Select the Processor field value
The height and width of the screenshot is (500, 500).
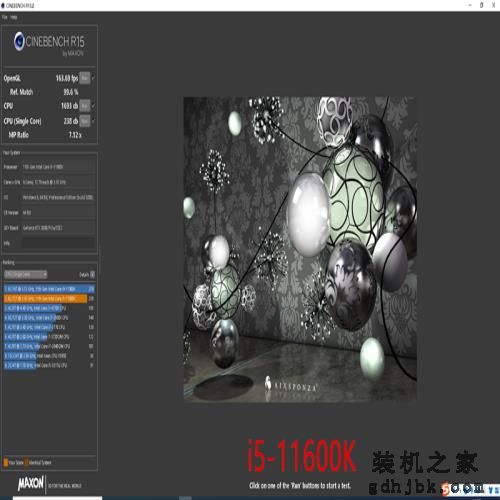coord(58,167)
